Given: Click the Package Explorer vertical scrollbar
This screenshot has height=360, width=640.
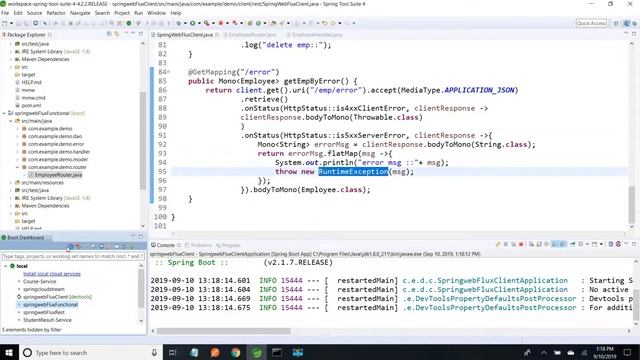Looking at the screenshot, I should (x=142, y=141).
